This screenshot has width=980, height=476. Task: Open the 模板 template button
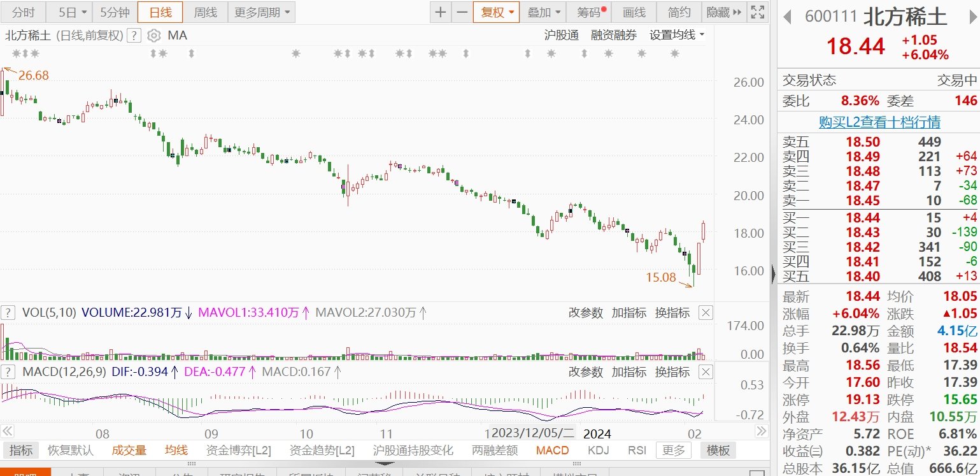tap(718, 451)
